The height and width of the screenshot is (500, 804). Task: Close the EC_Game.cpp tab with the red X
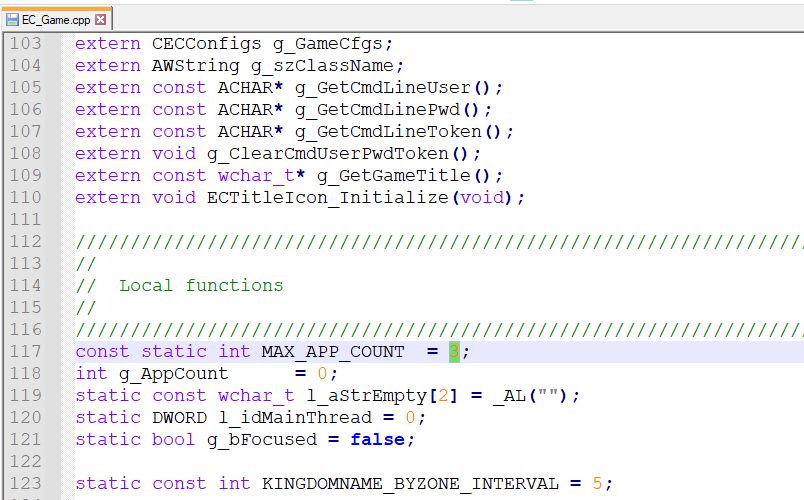(x=100, y=19)
